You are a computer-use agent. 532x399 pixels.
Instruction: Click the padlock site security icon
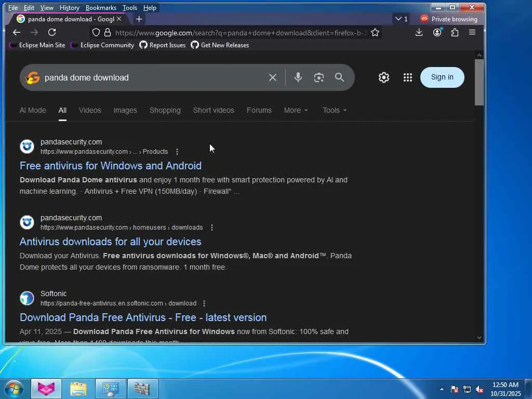tap(108, 32)
